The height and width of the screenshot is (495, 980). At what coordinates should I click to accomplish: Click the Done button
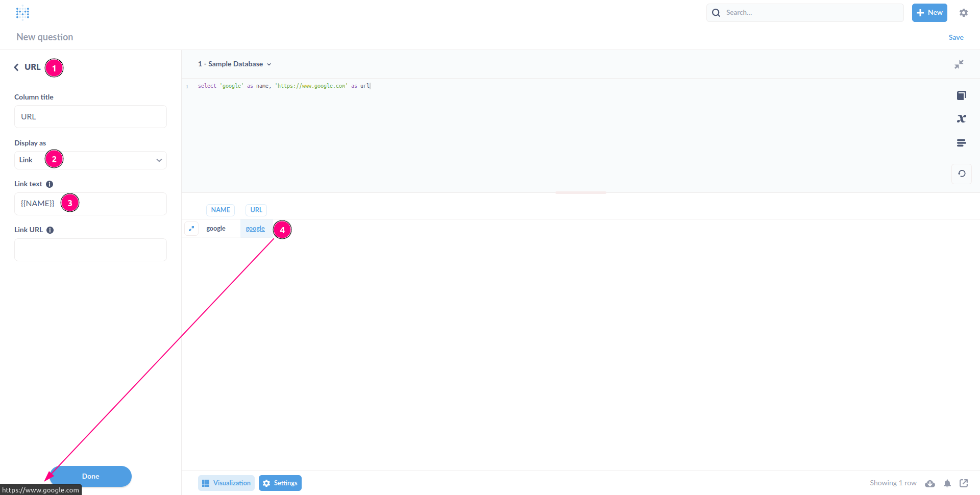pyautogui.click(x=90, y=476)
